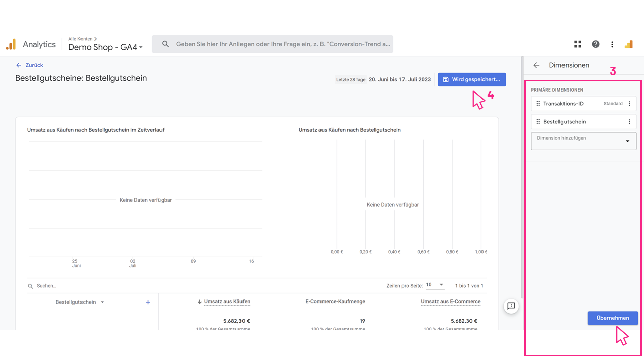Click the back arrow beside Dimensionen
The image size is (644, 362).
[x=536, y=65]
